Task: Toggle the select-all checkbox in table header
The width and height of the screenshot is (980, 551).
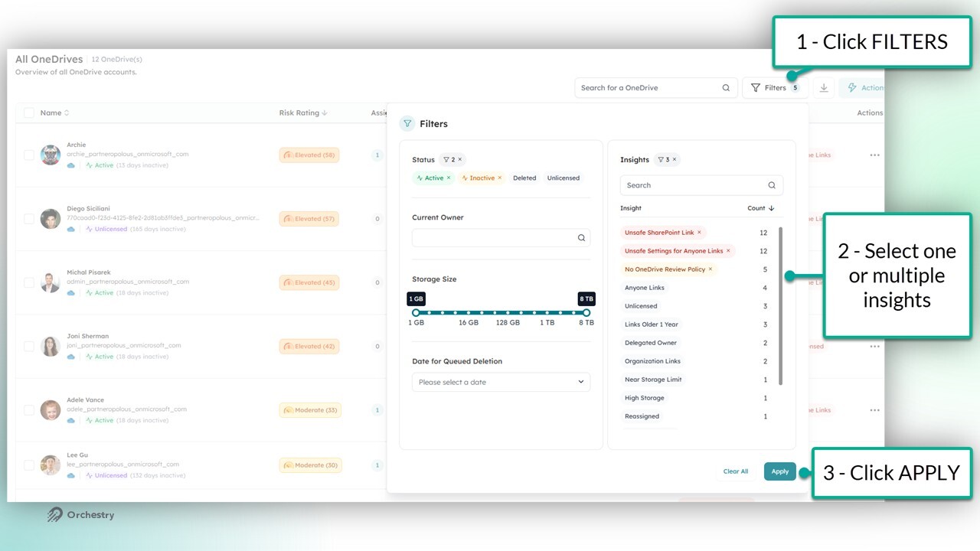Action: [x=29, y=112]
